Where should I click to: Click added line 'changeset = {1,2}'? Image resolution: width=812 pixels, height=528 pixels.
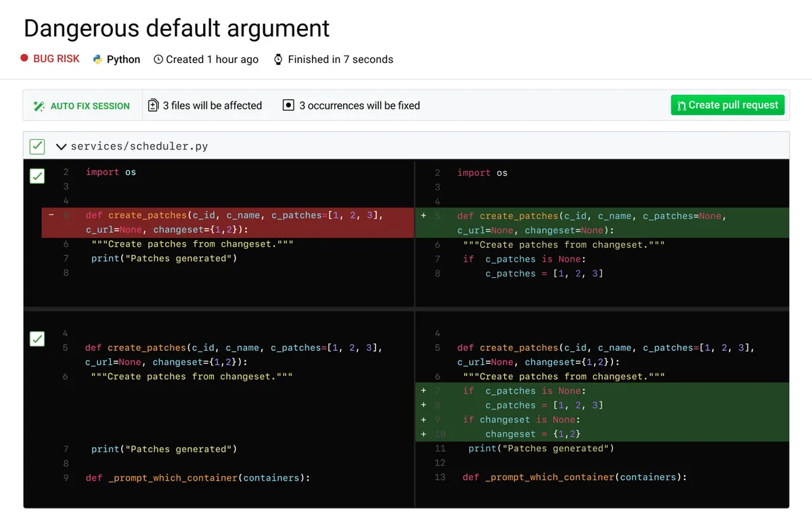point(533,434)
